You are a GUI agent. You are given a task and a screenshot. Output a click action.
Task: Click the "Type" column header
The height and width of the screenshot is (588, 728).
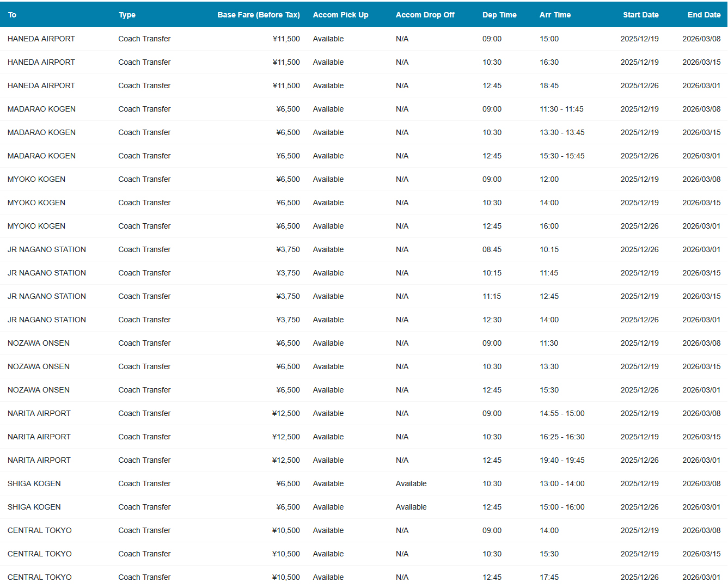click(127, 15)
